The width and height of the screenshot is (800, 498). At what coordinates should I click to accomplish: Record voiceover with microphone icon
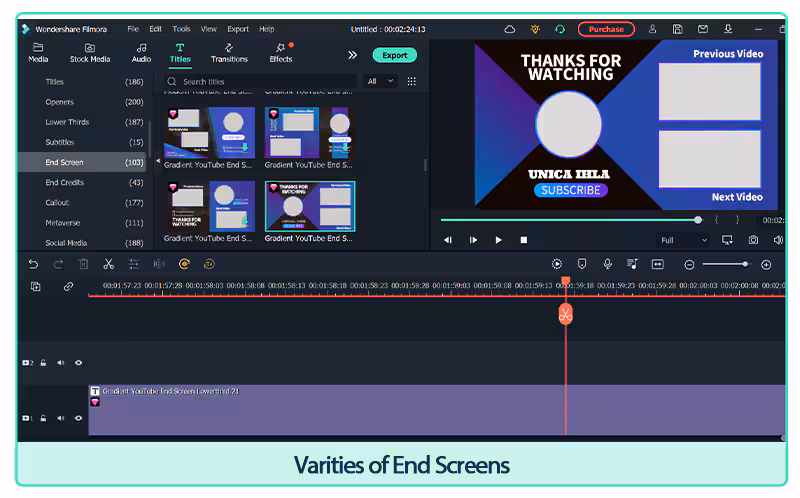tap(607, 264)
